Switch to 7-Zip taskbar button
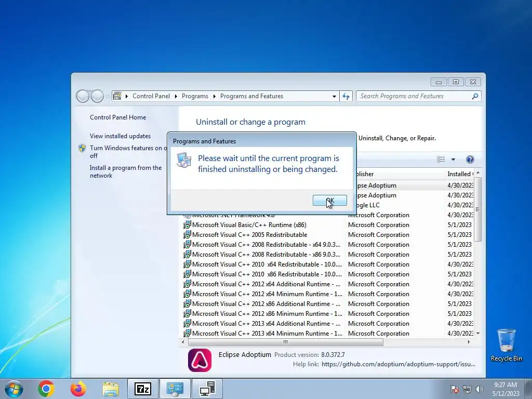This screenshot has width=532, height=399. tap(143, 389)
